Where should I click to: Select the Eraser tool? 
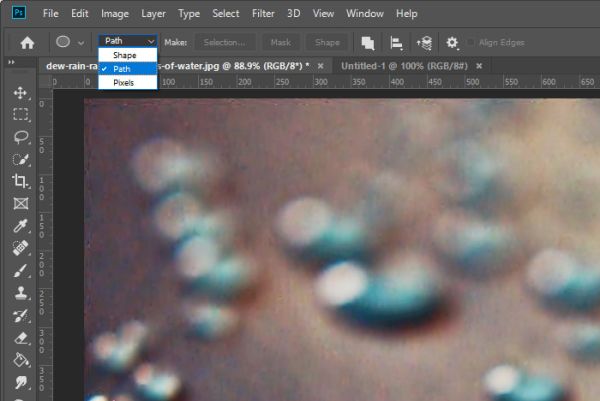point(20,338)
